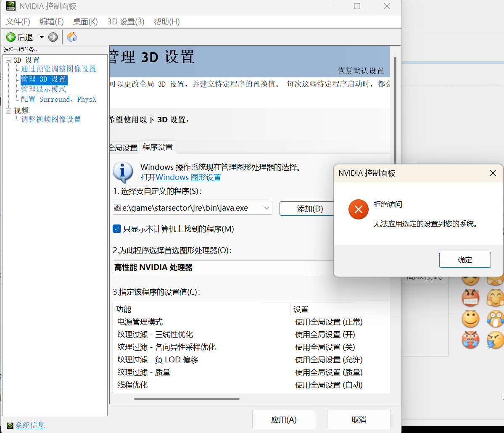Viewport: 504px width, 433px height.
Task: Click the blue info icon beside Windows notice
Action: click(x=123, y=172)
